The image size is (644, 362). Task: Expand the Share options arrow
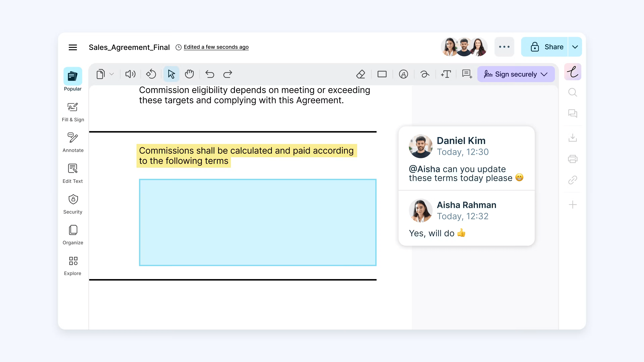coord(575,47)
